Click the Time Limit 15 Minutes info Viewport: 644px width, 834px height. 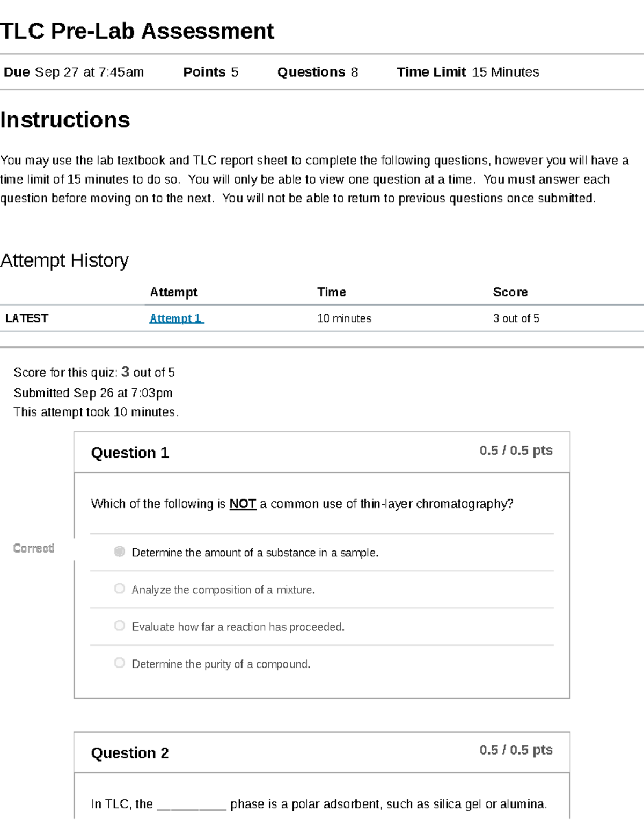point(467,72)
